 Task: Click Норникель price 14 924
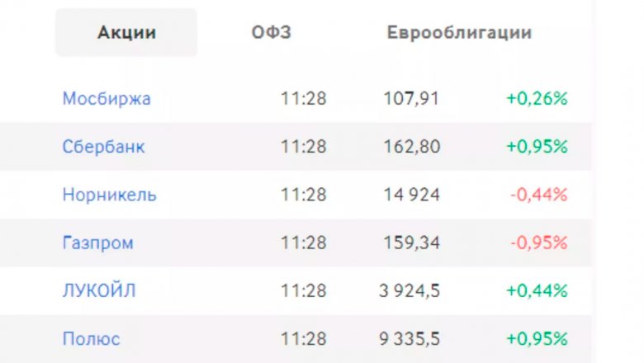coord(411,195)
